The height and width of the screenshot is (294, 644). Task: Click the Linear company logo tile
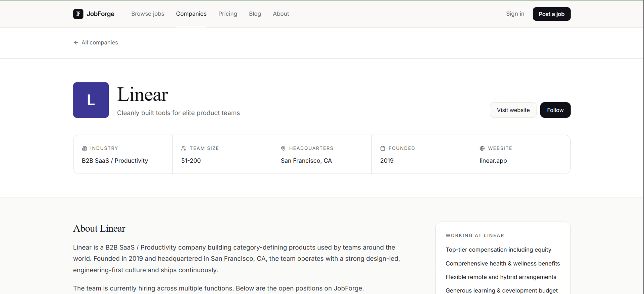pos(91,100)
